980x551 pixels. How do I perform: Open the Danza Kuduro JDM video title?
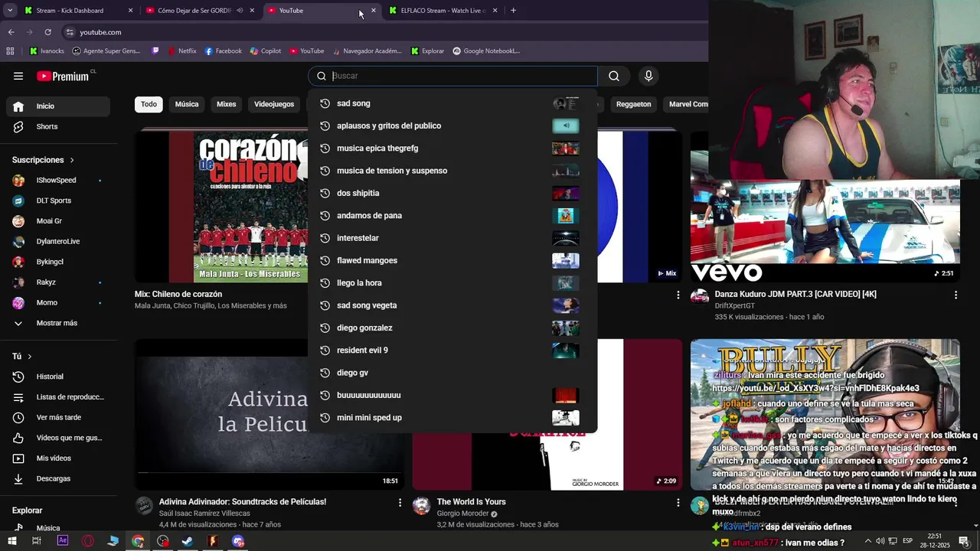(795, 294)
